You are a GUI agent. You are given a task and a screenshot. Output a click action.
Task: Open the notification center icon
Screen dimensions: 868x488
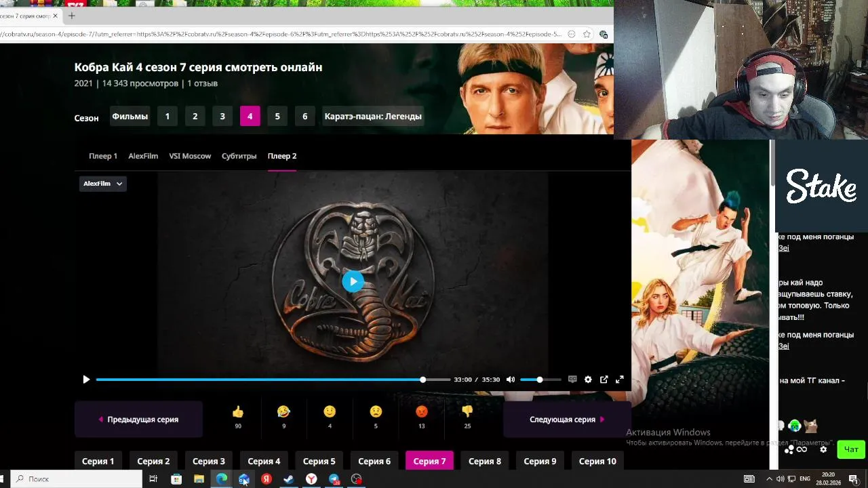[854, 479]
